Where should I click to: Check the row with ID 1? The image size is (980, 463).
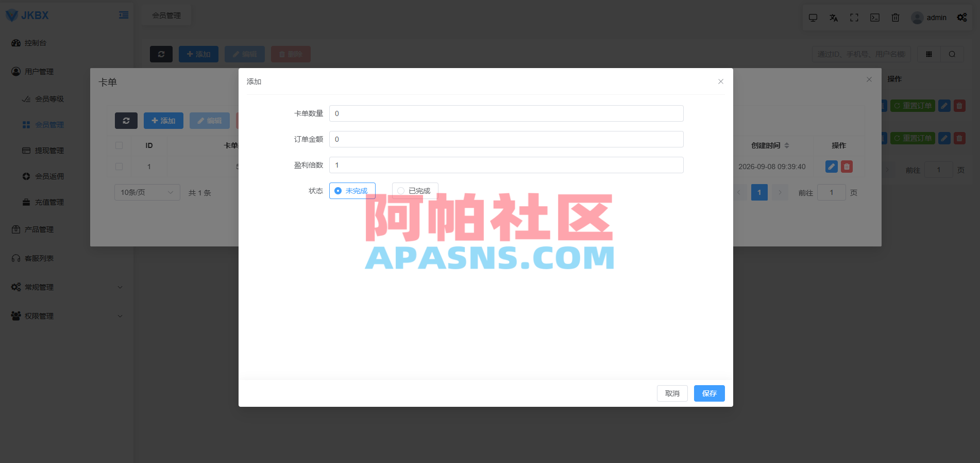[119, 167]
